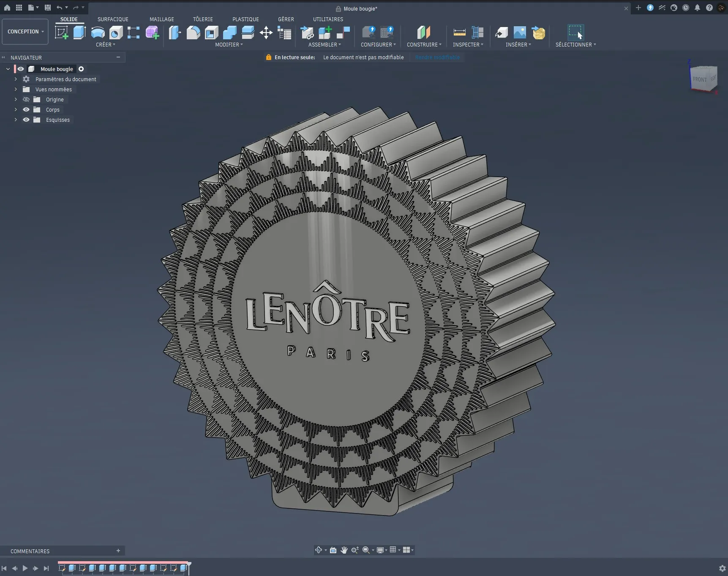
Task: Switch to the TÔLERIE tab
Action: (x=203, y=19)
